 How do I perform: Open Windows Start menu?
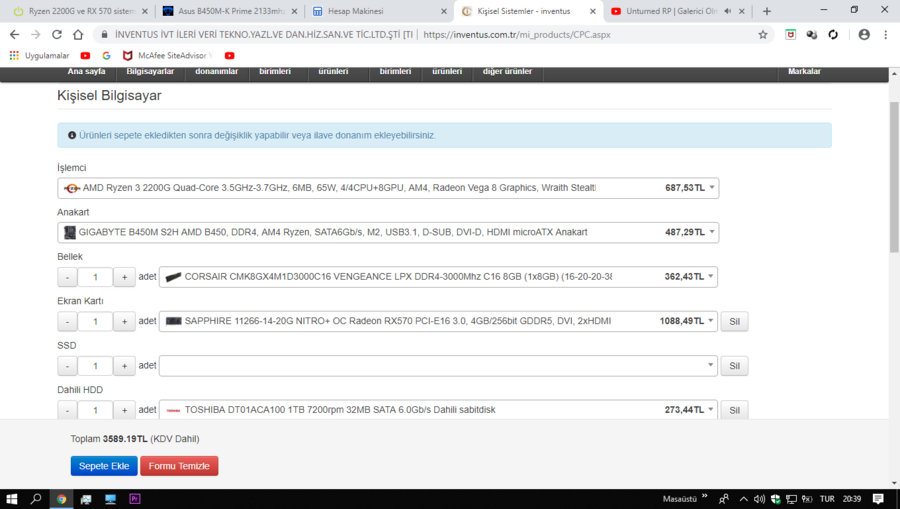(x=11, y=499)
